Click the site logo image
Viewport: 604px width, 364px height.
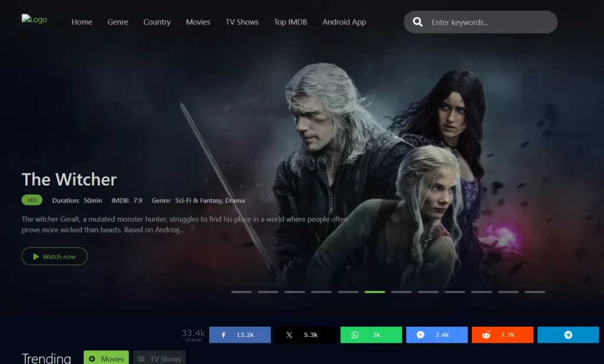(34, 19)
